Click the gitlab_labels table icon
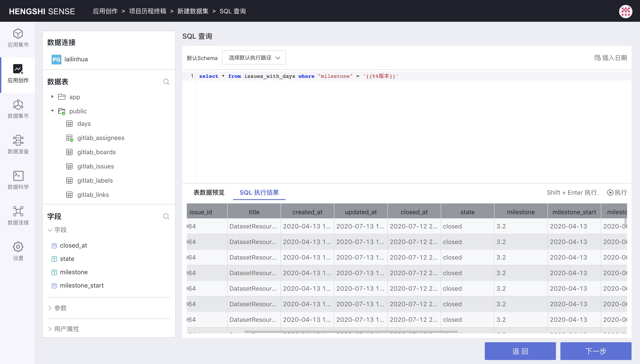The width and height of the screenshot is (640, 364). (69, 180)
